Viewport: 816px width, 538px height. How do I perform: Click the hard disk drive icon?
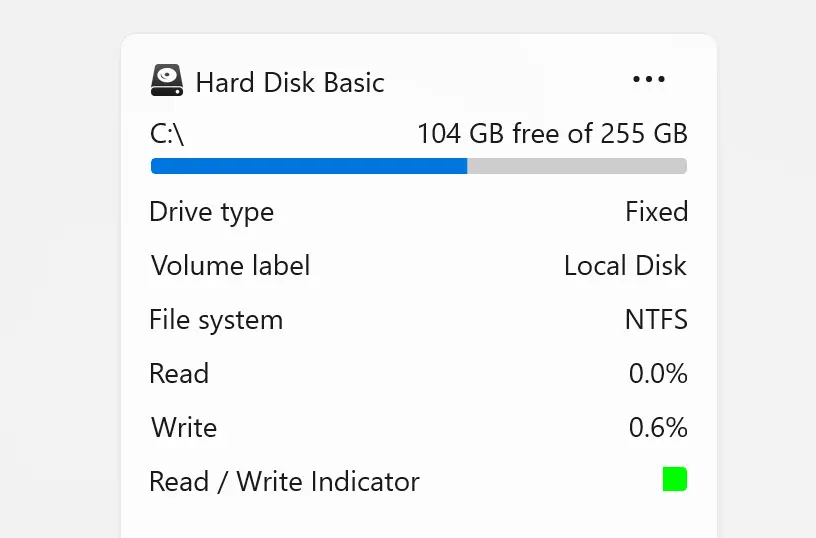pyautogui.click(x=167, y=80)
